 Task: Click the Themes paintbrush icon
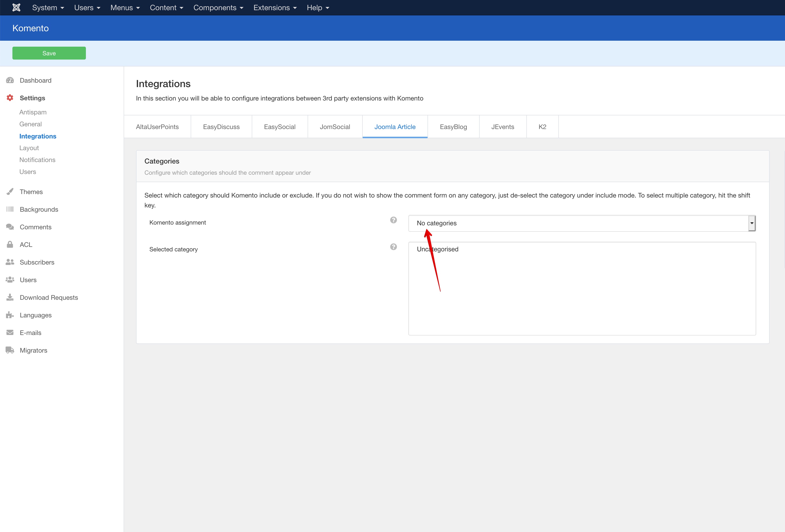pyautogui.click(x=10, y=192)
